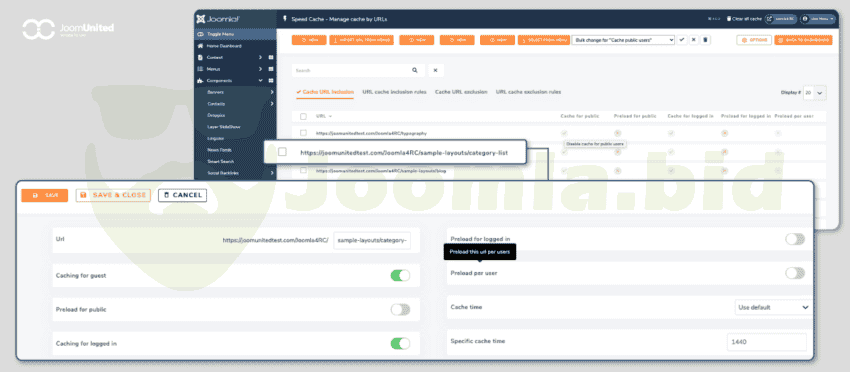Open Droppics in the Components menu

point(216,116)
